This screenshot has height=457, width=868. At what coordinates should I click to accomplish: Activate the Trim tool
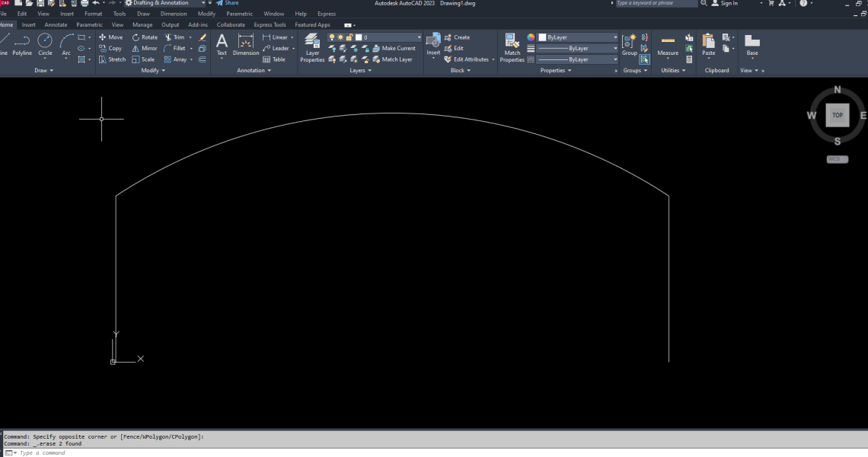[174, 37]
